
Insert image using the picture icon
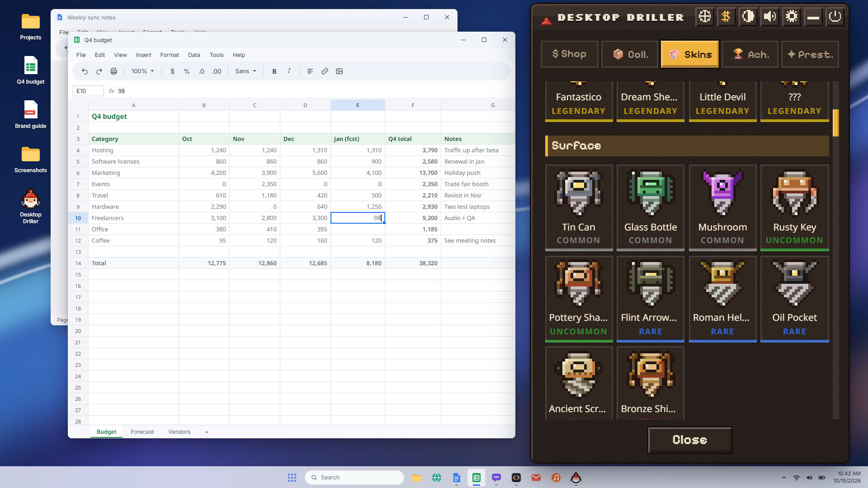(339, 71)
